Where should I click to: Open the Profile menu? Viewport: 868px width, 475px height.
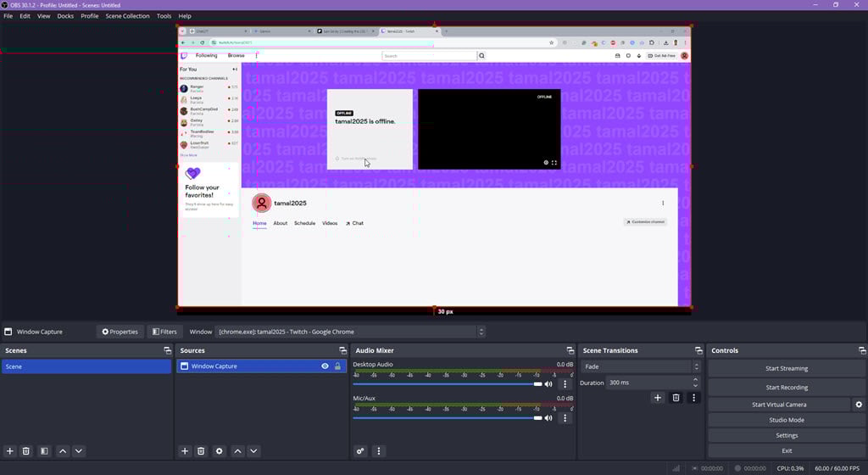pyautogui.click(x=90, y=16)
